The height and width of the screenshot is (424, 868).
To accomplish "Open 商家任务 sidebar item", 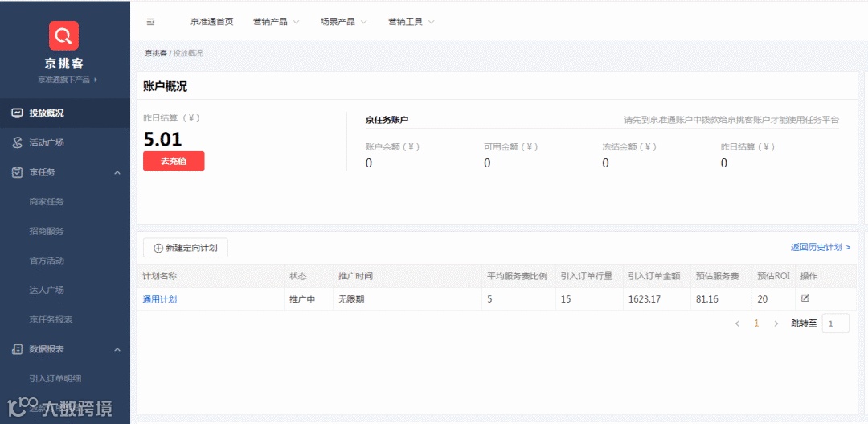I will pyautogui.click(x=47, y=202).
